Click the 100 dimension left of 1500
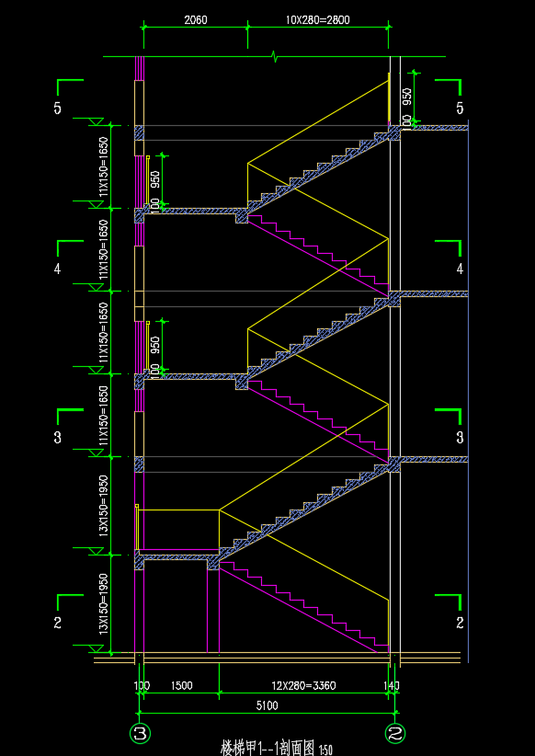Screen dimensions: 535x756 [142, 685]
